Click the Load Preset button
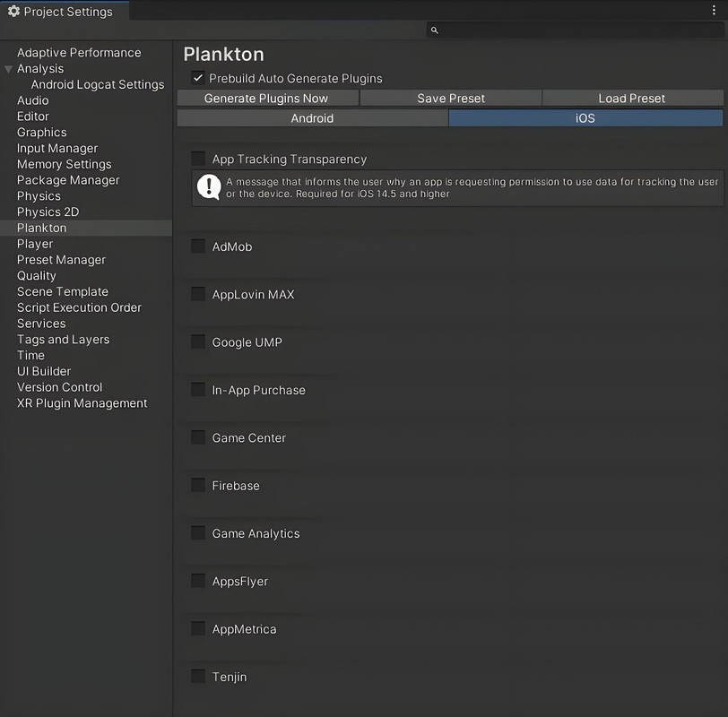The height and width of the screenshot is (717, 728). (632, 99)
